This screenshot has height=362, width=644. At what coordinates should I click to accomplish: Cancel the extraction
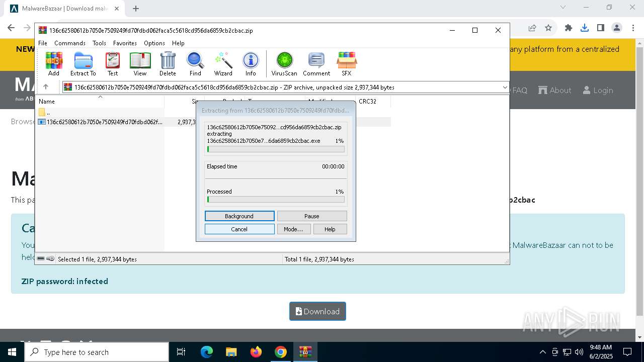coord(239,229)
